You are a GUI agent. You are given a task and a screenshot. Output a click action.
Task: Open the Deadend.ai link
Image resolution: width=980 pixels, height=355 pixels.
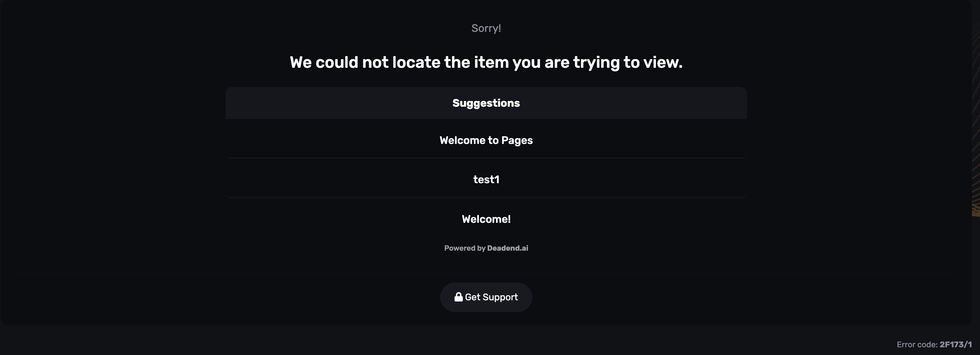(507, 248)
